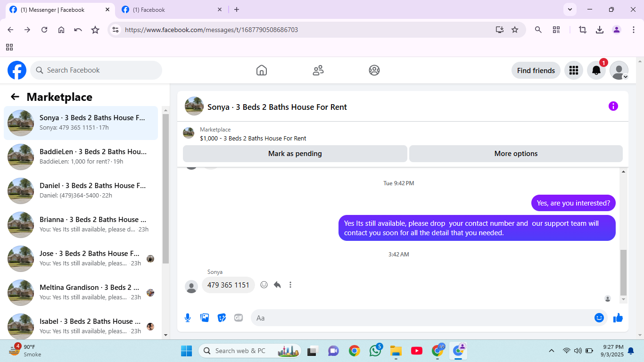Open the $1,000 3 Beds 2 Baths listing

coord(253,138)
